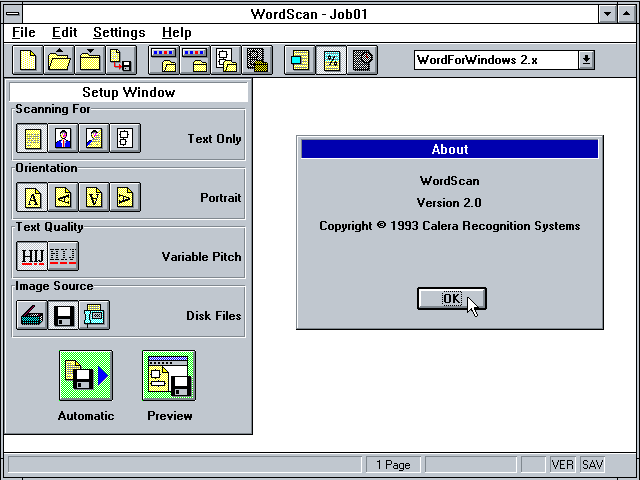Minimize the WordScan window
The image size is (640, 480).
607,14
